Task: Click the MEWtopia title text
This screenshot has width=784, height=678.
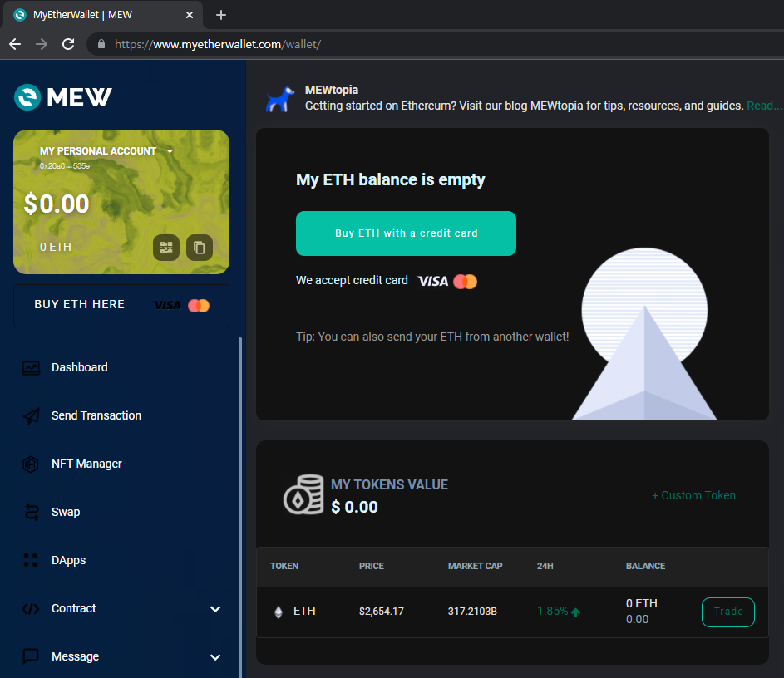Action: click(x=332, y=90)
